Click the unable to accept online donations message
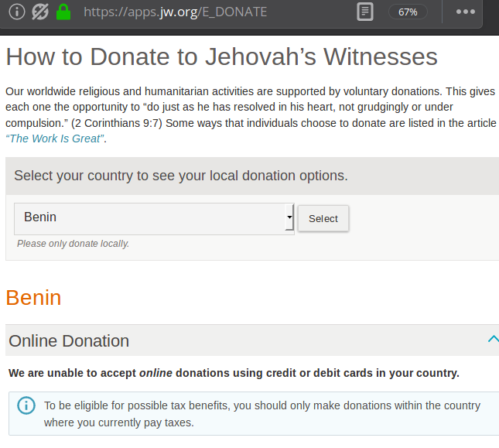Image resolution: width=499 pixels, height=448 pixels. pos(234,373)
